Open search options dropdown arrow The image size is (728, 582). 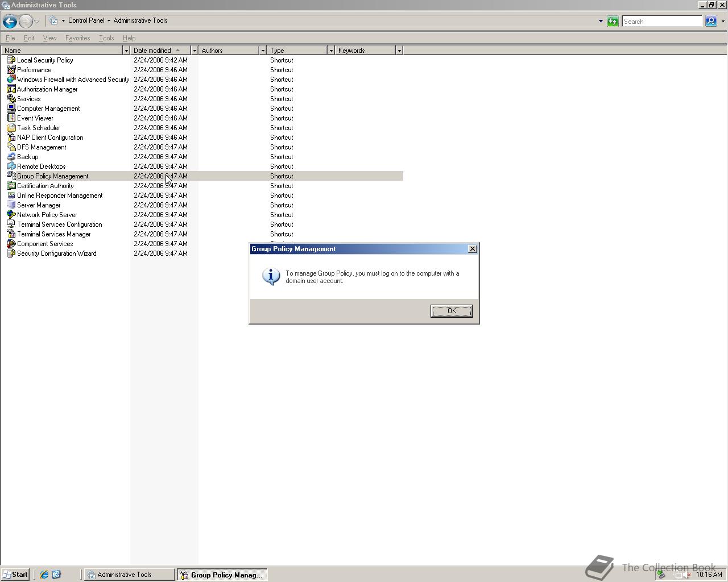point(723,22)
